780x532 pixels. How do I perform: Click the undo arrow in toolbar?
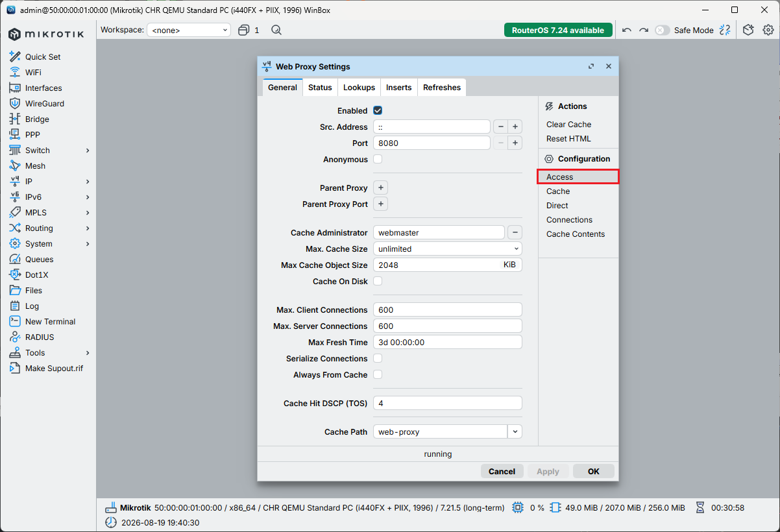626,30
